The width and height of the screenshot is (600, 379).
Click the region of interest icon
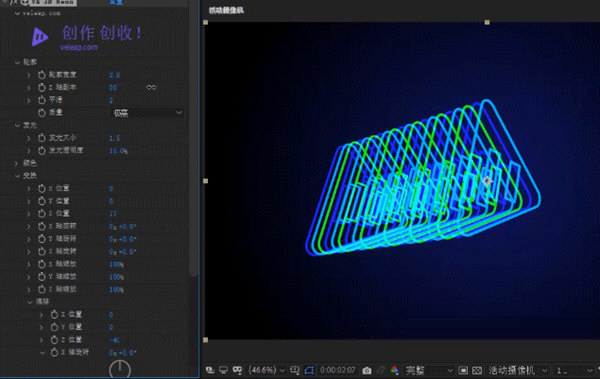[x=463, y=370]
